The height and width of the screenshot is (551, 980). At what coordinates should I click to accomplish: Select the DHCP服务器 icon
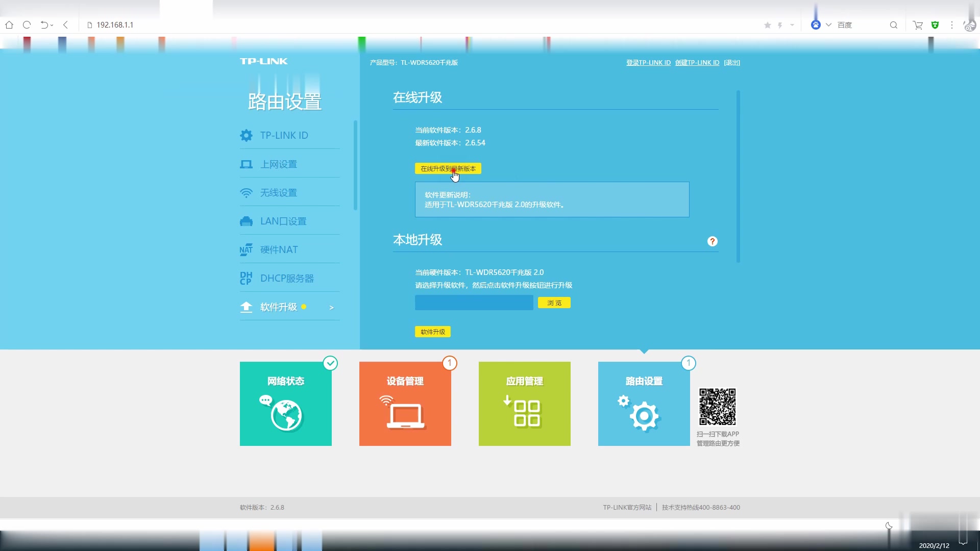(x=246, y=278)
